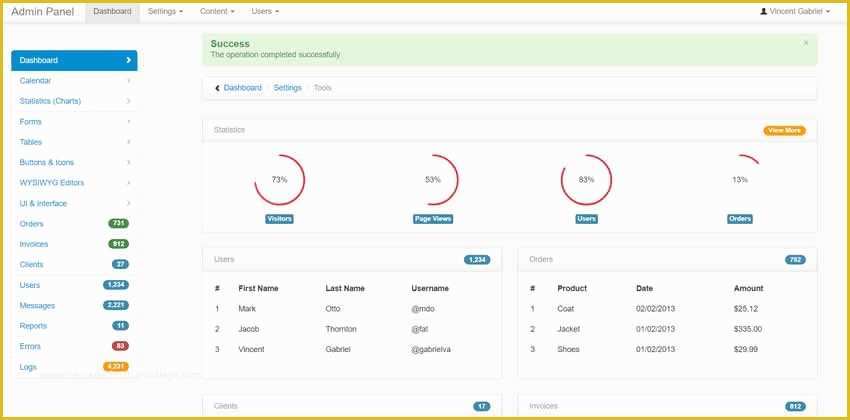Viewport: 850px width, 420px height.
Task: Click the chevron next to Forms
Action: (128, 121)
